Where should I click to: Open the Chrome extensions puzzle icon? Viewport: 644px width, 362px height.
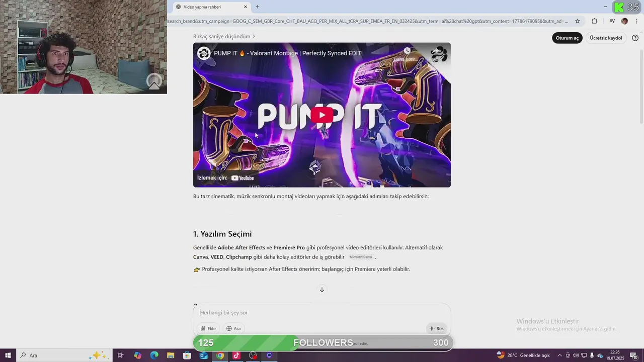pyautogui.click(x=594, y=21)
